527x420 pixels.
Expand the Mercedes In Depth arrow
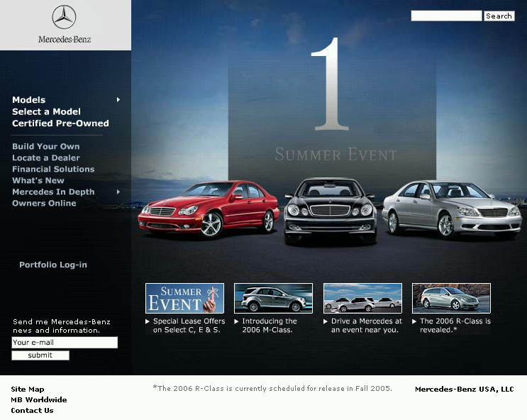[x=118, y=192]
